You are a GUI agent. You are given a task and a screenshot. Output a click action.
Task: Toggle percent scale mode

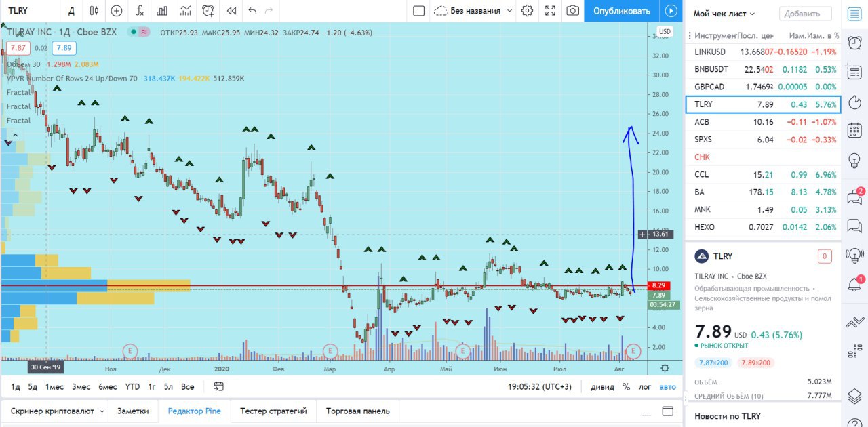coord(626,387)
